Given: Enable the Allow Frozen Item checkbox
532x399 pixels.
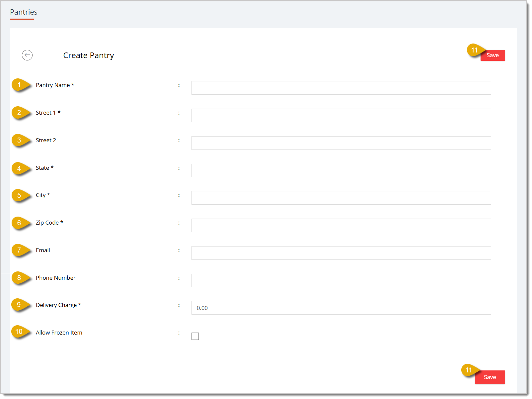Looking at the screenshot, I should [195, 336].
